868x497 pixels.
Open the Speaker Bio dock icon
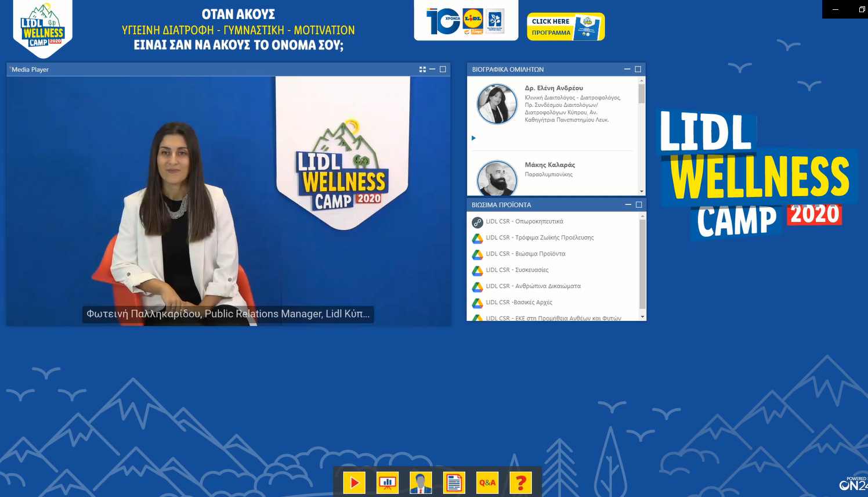point(421,482)
